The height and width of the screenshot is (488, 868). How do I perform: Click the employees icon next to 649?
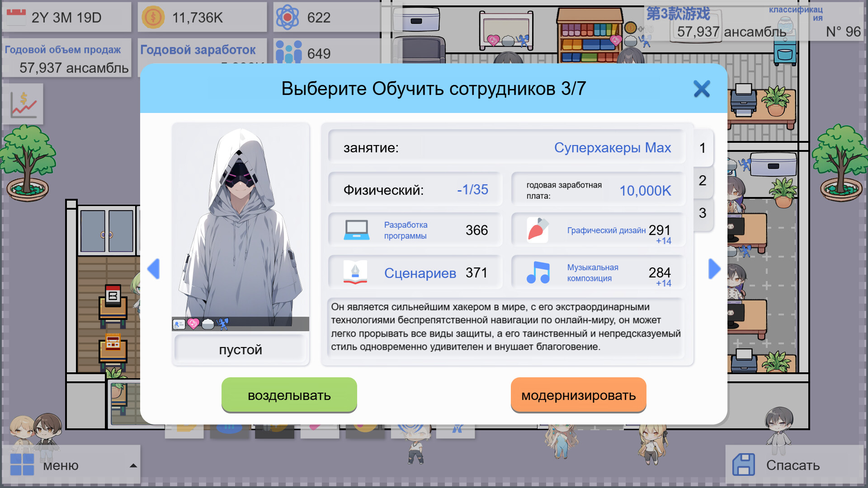290,51
